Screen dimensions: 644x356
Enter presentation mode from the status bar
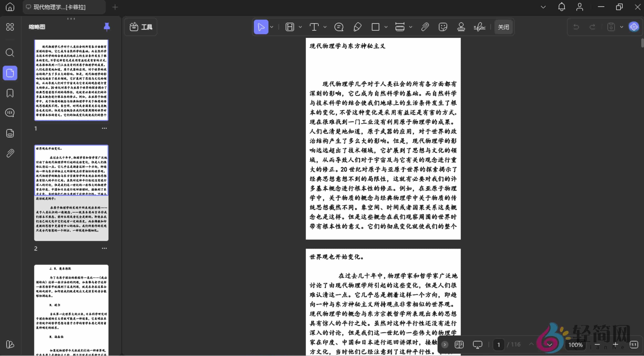pyautogui.click(x=477, y=345)
